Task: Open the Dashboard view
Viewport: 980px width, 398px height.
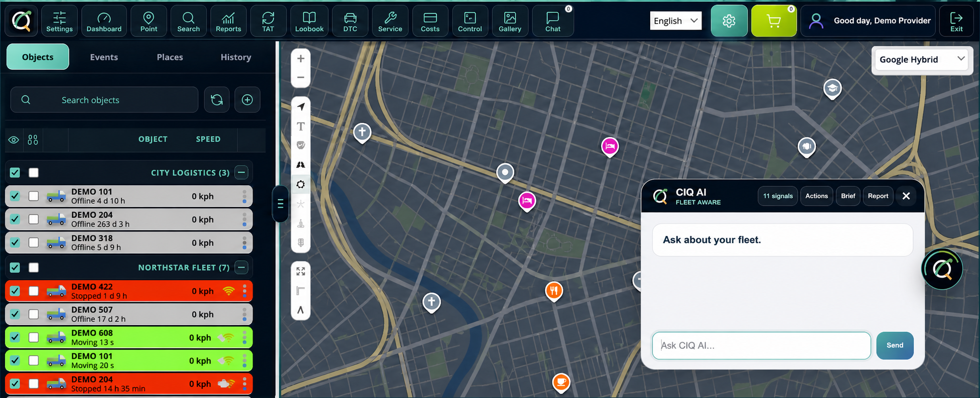Action: (x=104, y=21)
